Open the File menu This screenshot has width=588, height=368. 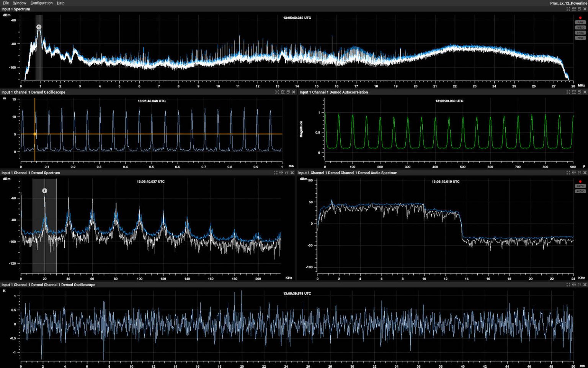coord(6,3)
